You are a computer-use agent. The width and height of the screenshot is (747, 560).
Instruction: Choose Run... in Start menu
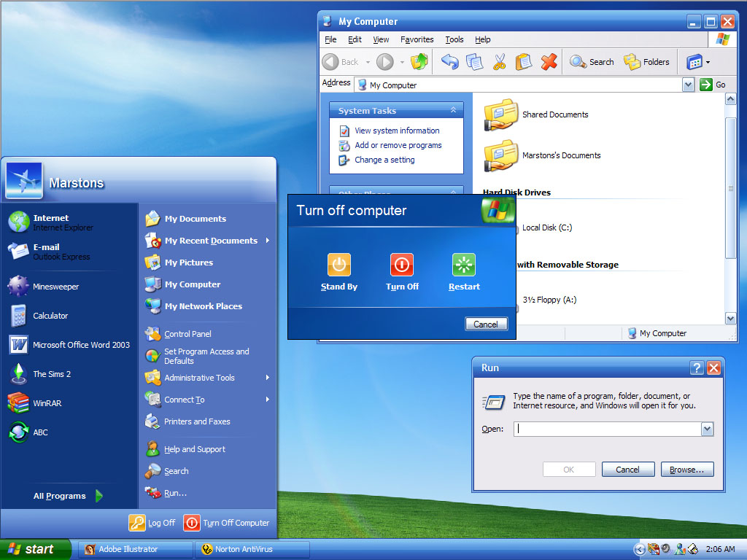pos(166,493)
